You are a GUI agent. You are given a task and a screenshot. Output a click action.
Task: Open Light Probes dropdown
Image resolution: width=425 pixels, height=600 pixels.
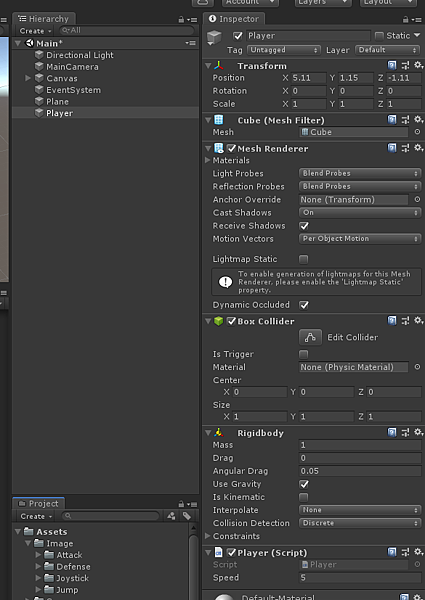click(360, 173)
